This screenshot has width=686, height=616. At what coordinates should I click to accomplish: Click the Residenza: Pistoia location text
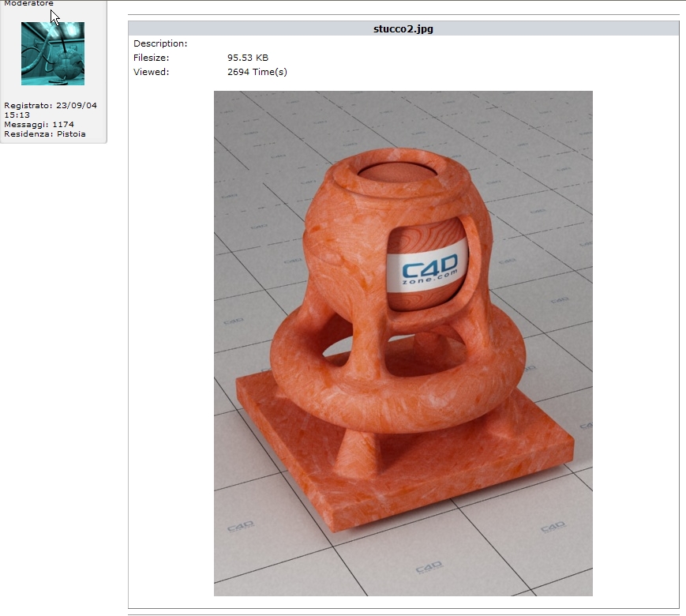(x=45, y=134)
